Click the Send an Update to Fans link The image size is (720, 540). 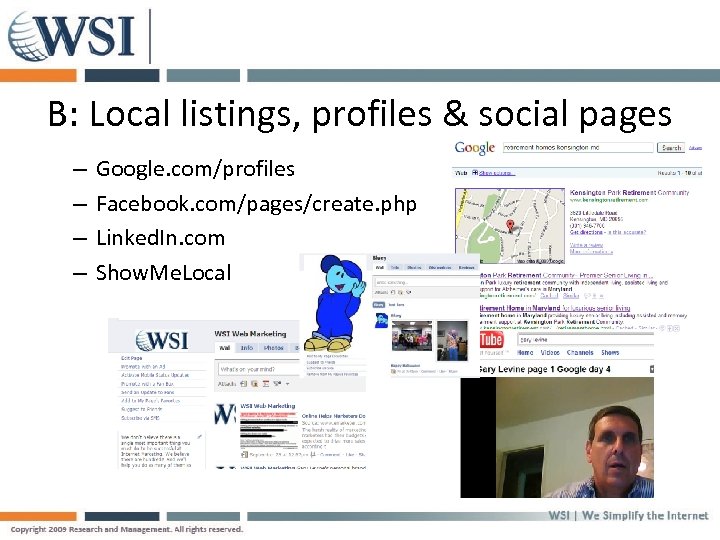point(147,392)
